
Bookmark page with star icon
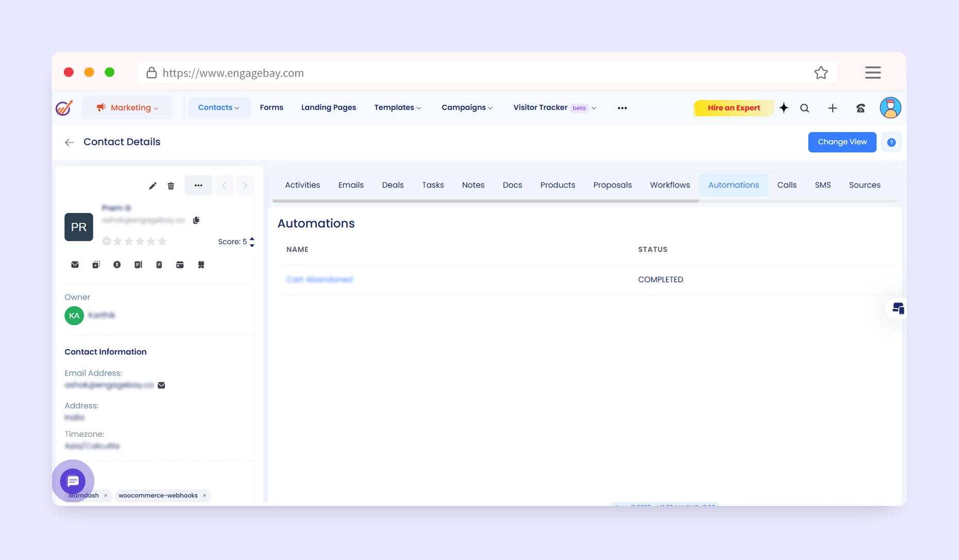click(x=821, y=73)
